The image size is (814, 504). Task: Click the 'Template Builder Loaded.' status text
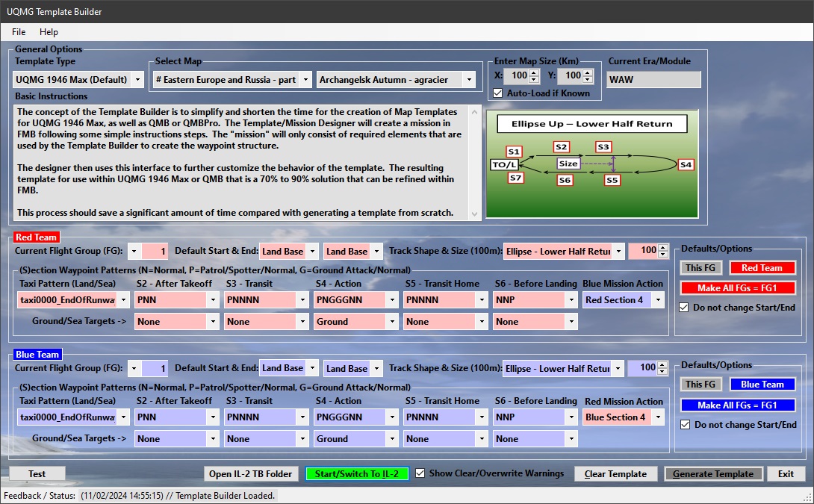pyautogui.click(x=225, y=496)
